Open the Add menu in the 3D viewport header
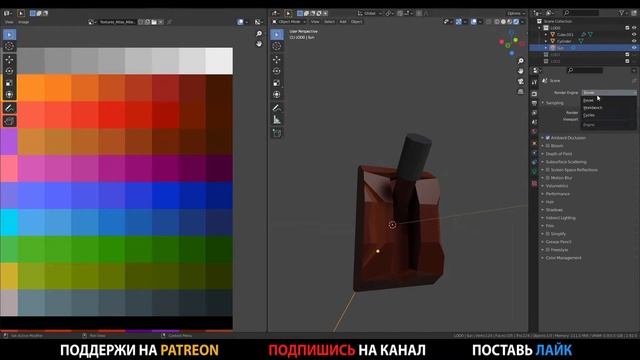Viewport: 640px width, 360px height. 343,22
